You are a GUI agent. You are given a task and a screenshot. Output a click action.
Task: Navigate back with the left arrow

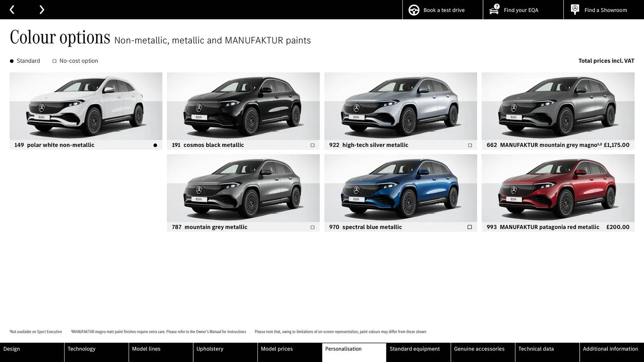click(x=12, y=9)
